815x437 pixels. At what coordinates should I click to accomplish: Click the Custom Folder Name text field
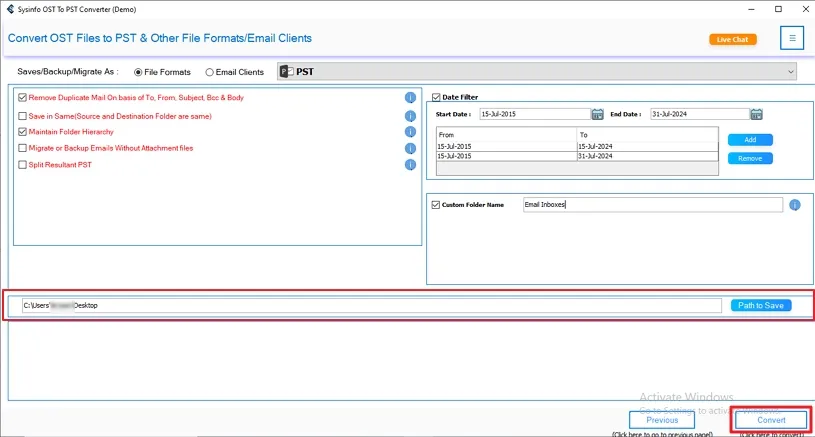click(651, 205)
